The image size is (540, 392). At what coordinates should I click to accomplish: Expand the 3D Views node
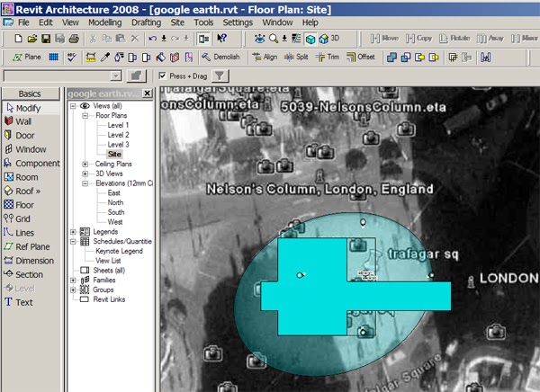85,174
